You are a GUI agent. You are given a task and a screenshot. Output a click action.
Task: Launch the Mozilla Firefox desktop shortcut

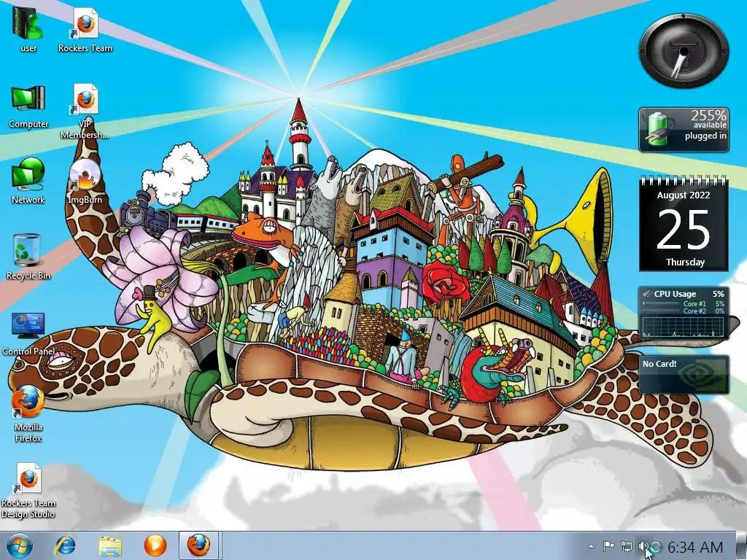(x=28, y=413)
